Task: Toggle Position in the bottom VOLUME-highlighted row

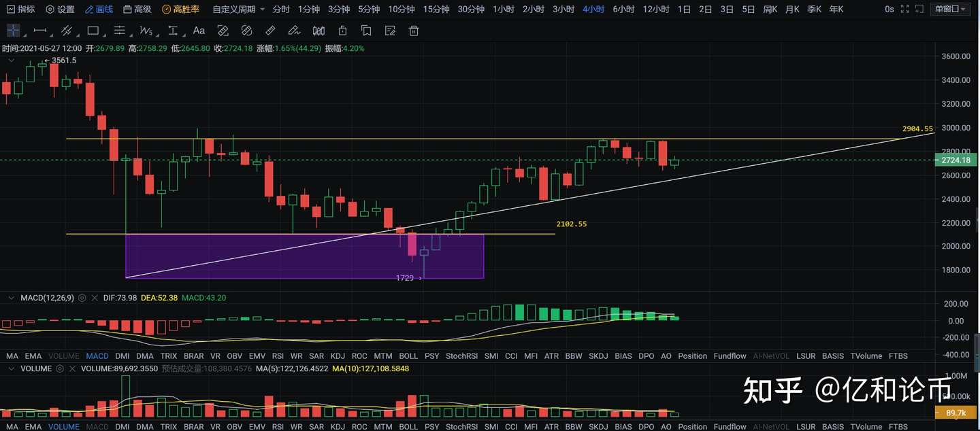Action: coord(693,427)
